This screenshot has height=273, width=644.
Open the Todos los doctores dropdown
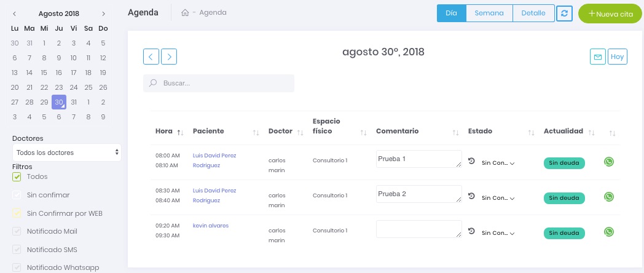[x=66, y=152]
